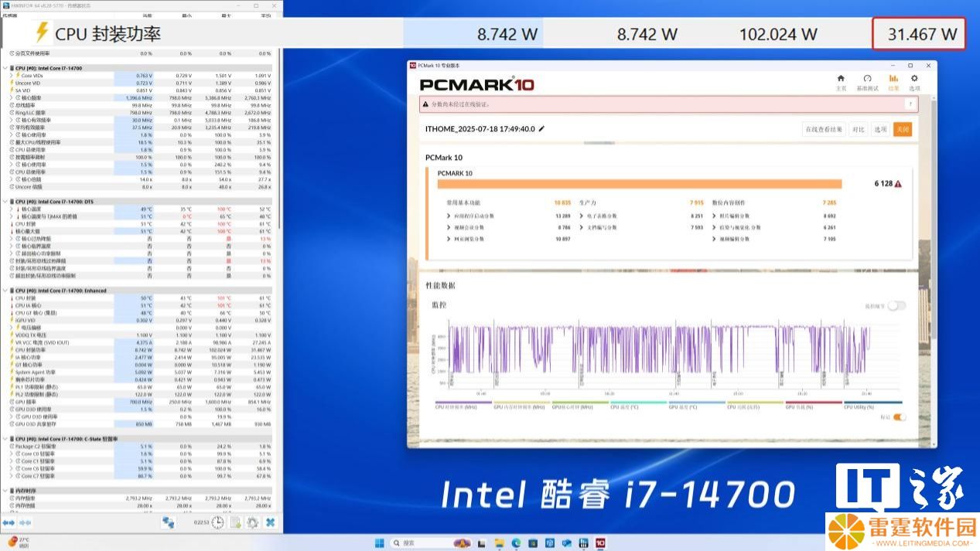Screen dimensions: 980x551
Task: Collapse the Intel Core i7-14700: Enhanced group
Action: [x=5, y=291]
